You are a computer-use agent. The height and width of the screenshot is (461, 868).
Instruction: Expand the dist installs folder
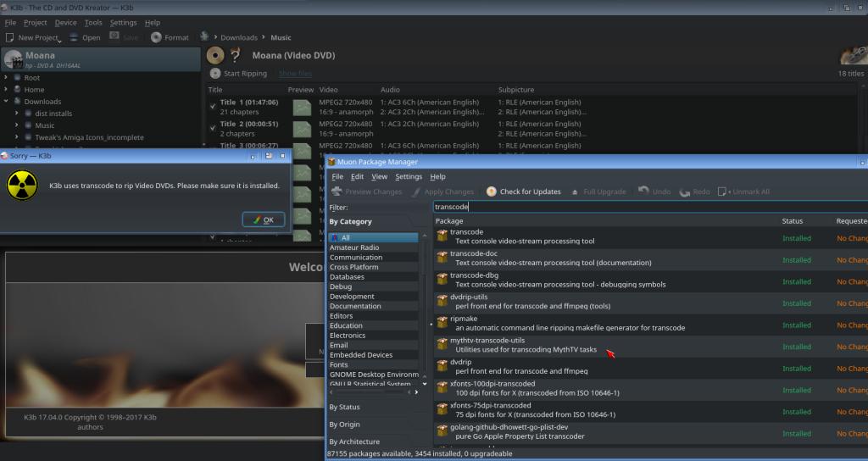17,113
